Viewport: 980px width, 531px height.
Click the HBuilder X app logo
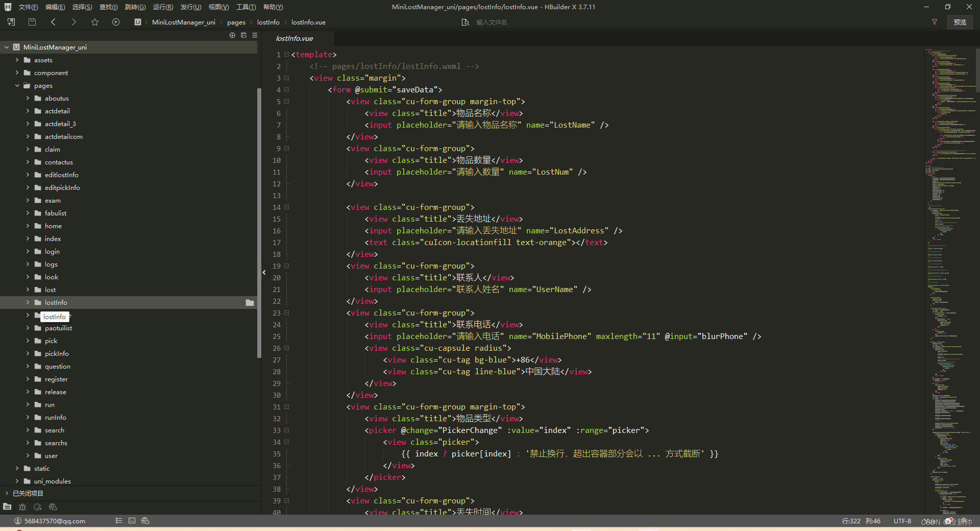tap(8, 7)
